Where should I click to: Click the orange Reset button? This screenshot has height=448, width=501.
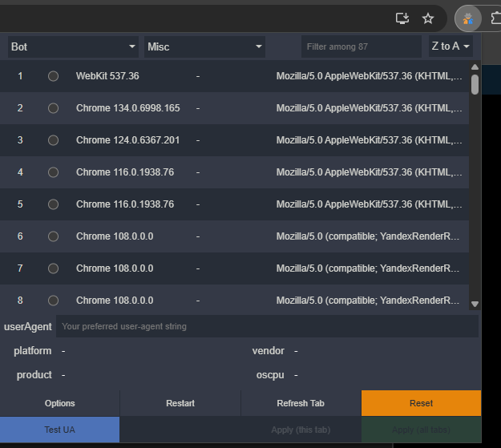pos(421,403)
